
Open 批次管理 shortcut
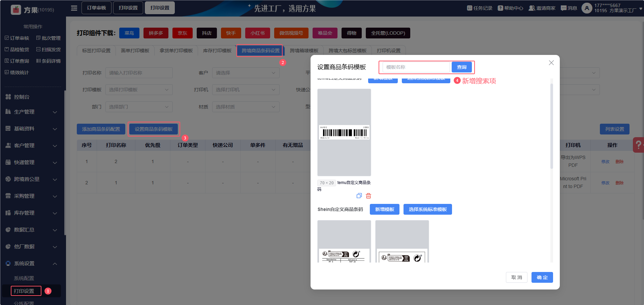click(49, 38)
